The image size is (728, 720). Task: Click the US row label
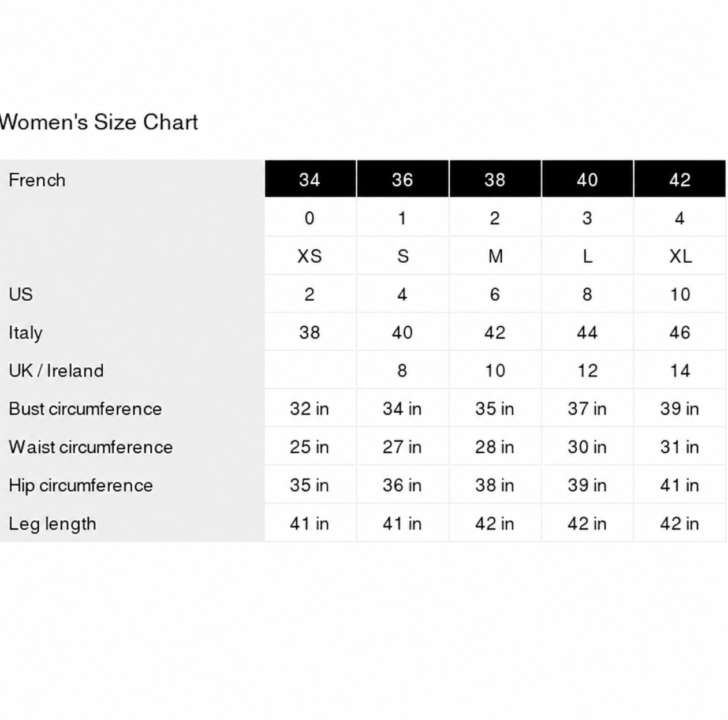(x=21, y=294)
